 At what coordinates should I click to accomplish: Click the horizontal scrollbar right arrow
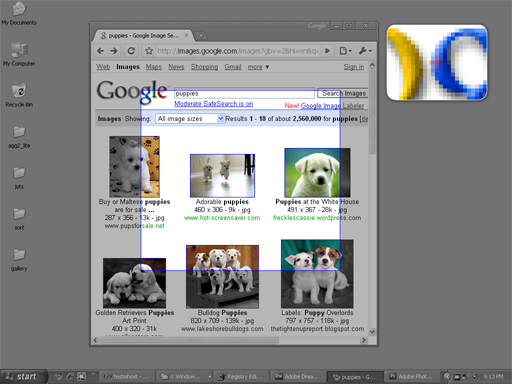[364, 340]
